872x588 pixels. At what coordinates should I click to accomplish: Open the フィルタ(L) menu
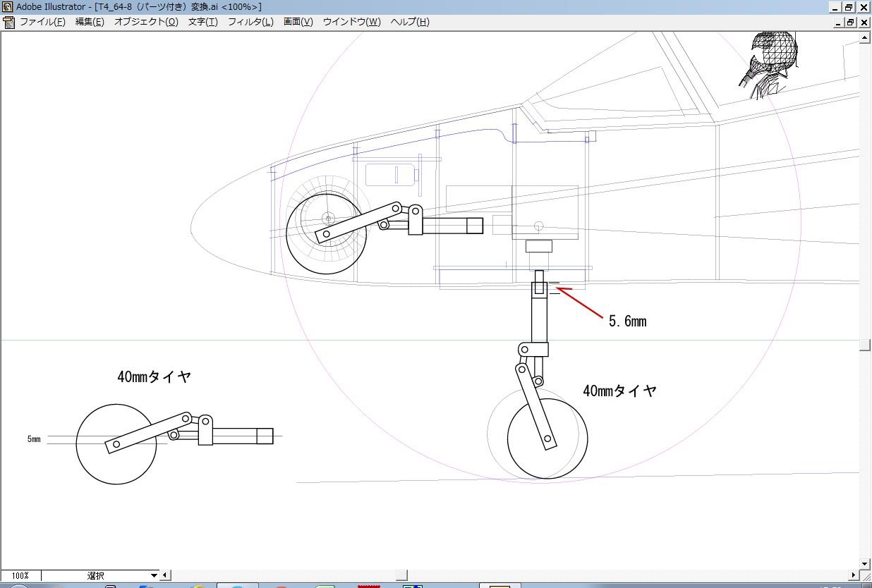point(250,22)
